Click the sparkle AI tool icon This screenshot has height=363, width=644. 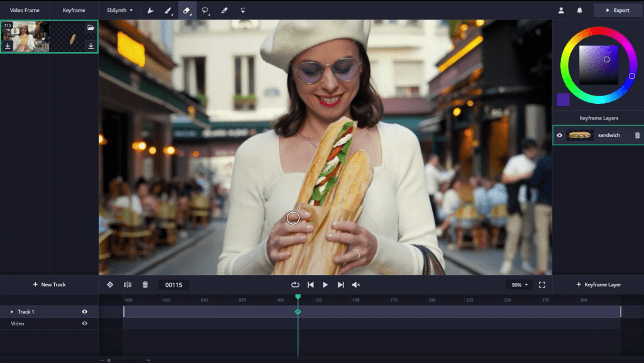(x=243, y=10)
